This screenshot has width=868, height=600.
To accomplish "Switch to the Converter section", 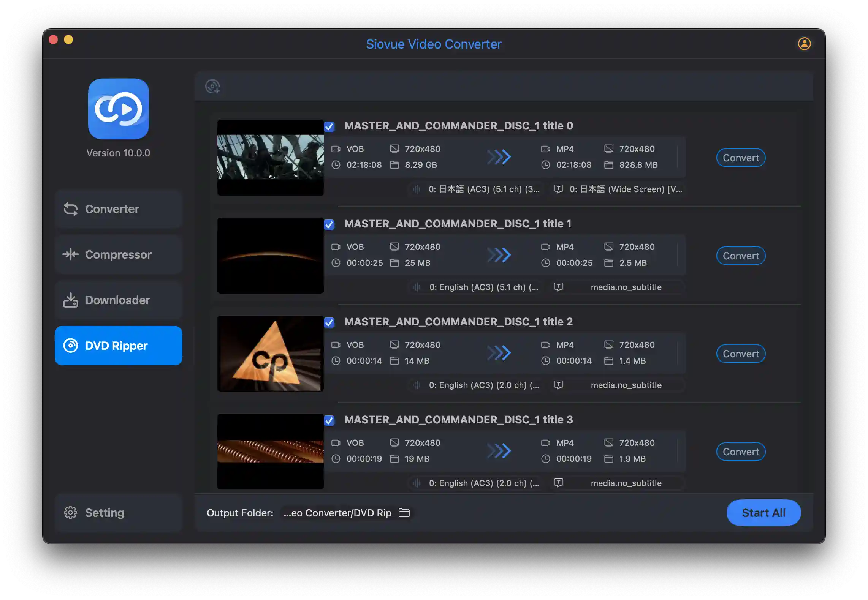I will coord(118,209).
